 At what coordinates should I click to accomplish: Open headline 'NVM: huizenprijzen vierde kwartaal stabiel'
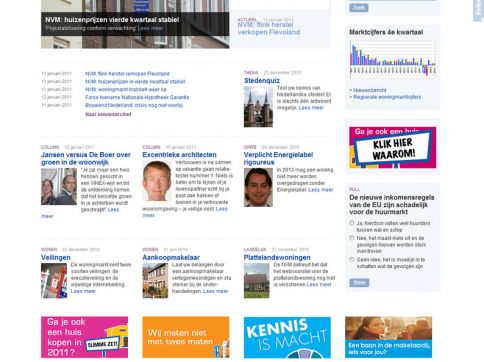tap(112, 20)
